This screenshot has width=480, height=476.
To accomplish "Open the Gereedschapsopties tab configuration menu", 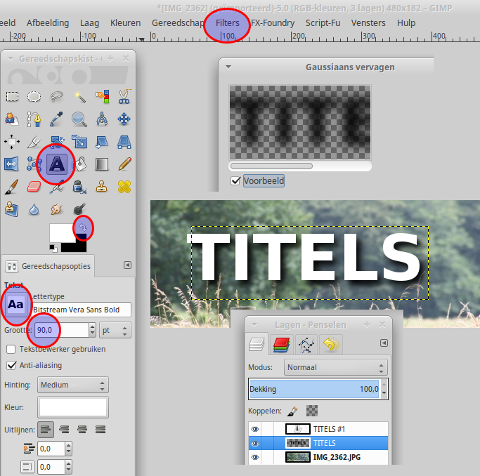I will [127, 265].
